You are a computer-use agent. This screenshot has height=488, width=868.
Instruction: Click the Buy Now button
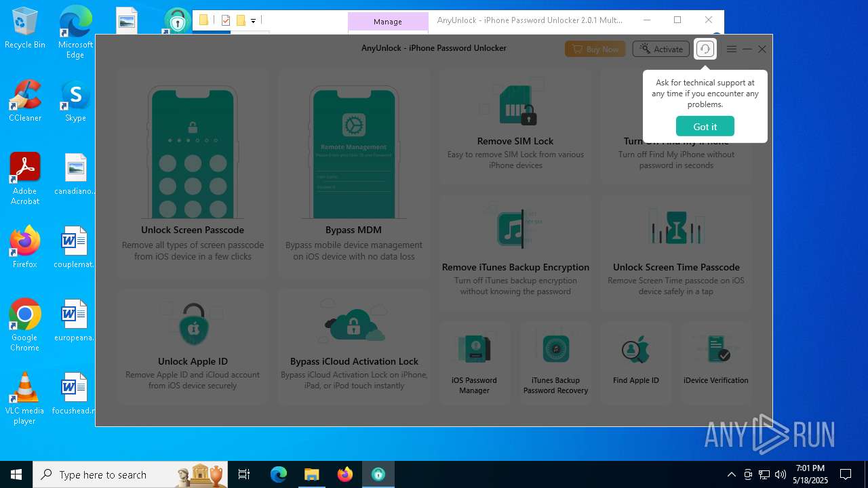tap(595, 49)
